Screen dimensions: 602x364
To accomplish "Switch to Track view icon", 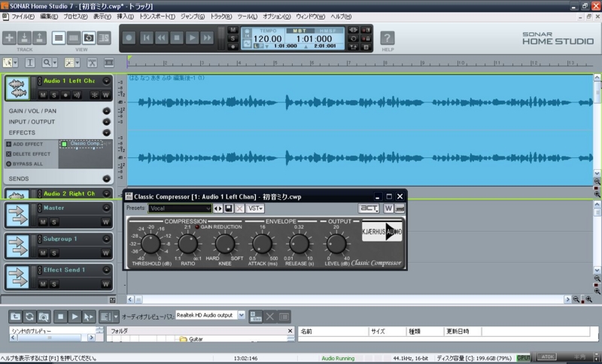I will (x=59, y=38).
